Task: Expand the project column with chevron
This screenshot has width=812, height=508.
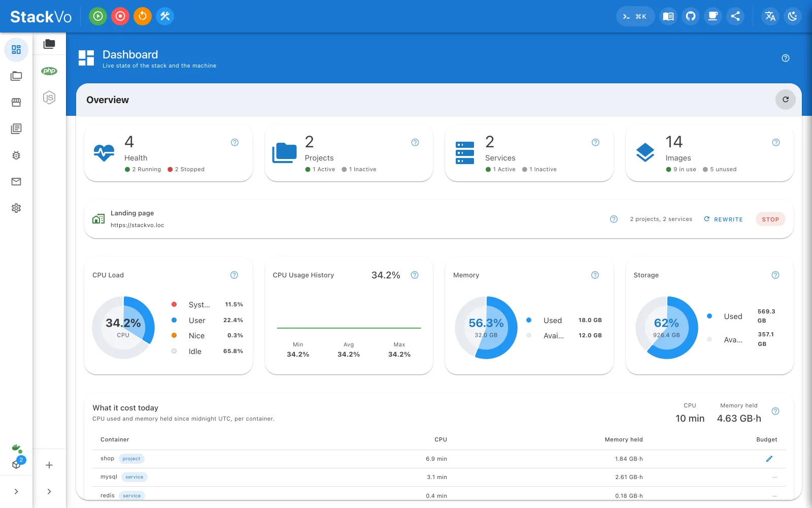Action: tap(49, 492)
